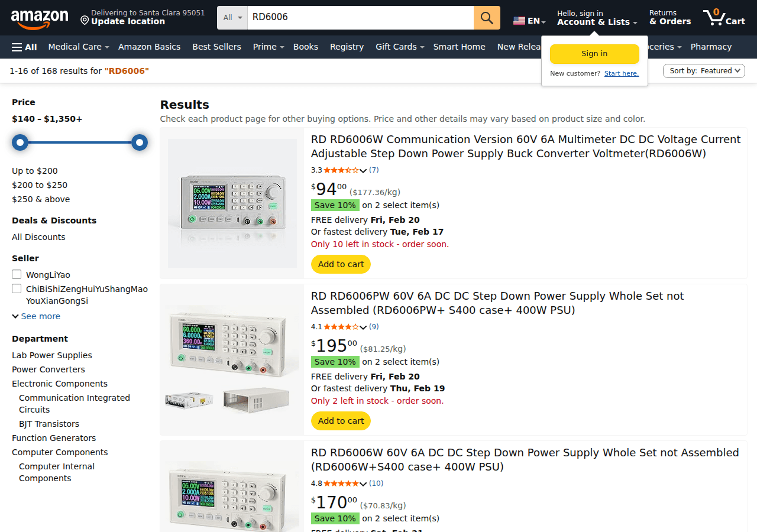
Task: Click star rating of first RD6006W listing
Action: pos(341,170)
